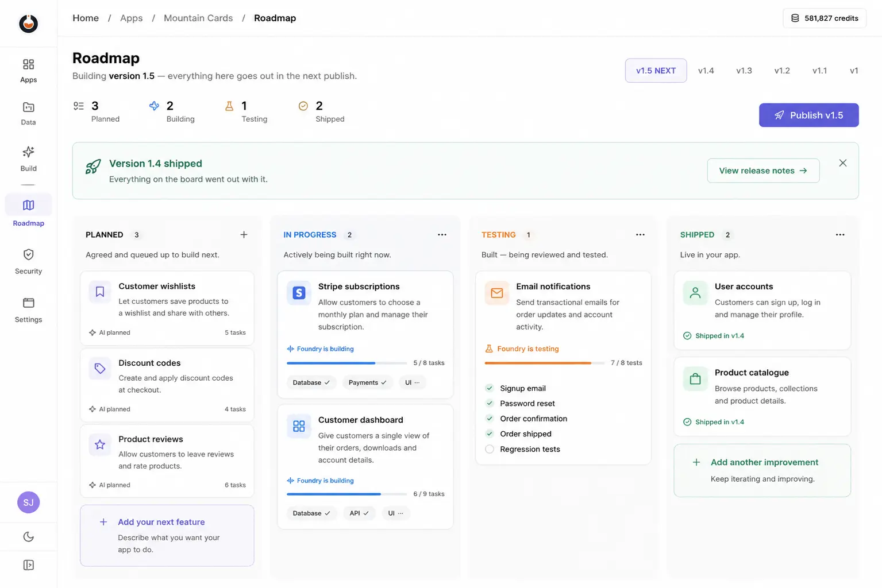Open In Progress column options menu
This screenshot has height=588, width=882.
coord(442,235)
